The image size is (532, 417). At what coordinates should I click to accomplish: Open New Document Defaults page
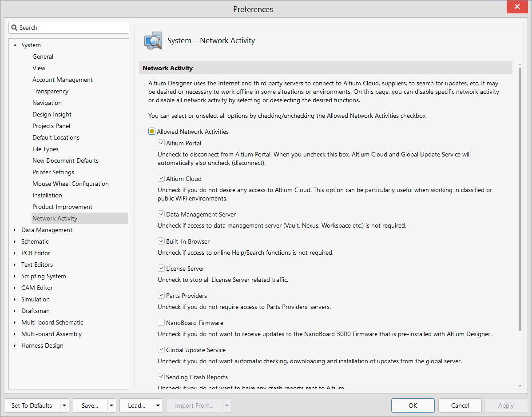point(65,160)
